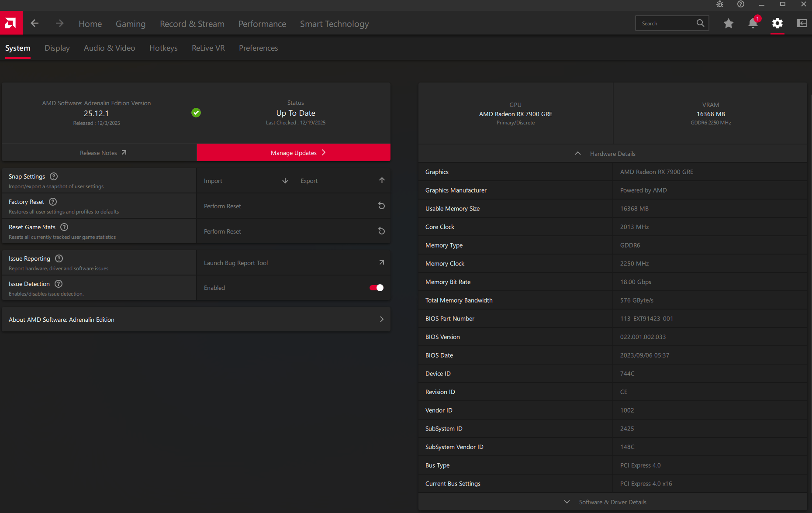Click the Graphics Manufacturer value Powered by AMD
The width and height of the screenshot is (812, 513).
[643, 190]
